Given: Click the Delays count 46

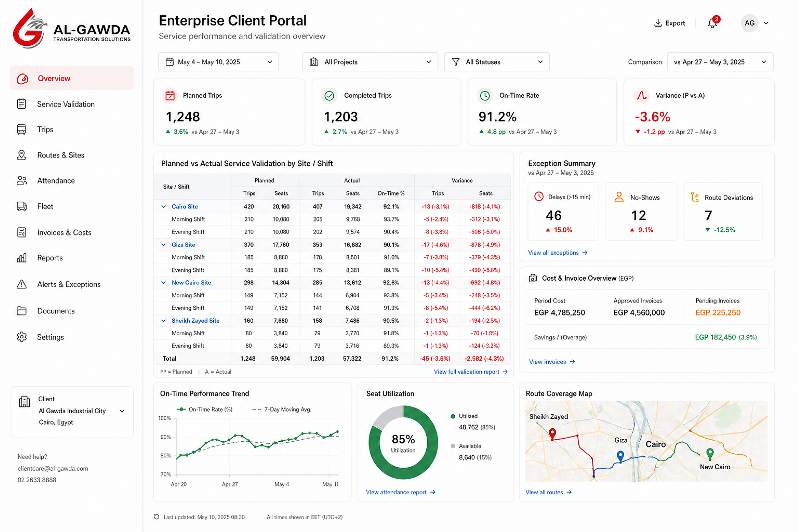Looking at the screenshot, I should 553,215.
